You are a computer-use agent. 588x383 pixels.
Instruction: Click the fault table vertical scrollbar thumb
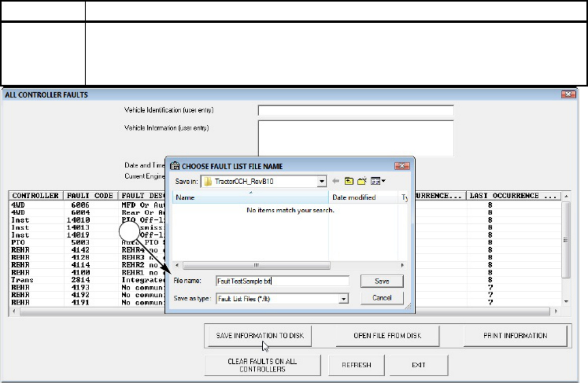(566, 240)
